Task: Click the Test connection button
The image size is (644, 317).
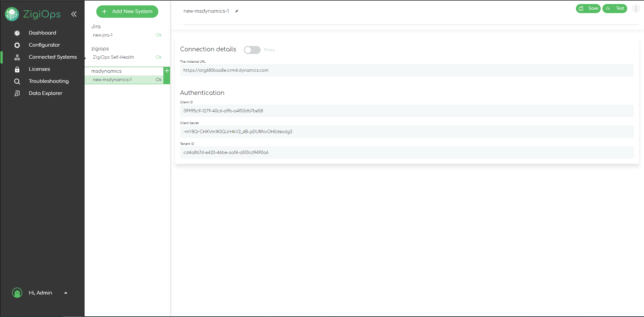Action: [614, 8]
